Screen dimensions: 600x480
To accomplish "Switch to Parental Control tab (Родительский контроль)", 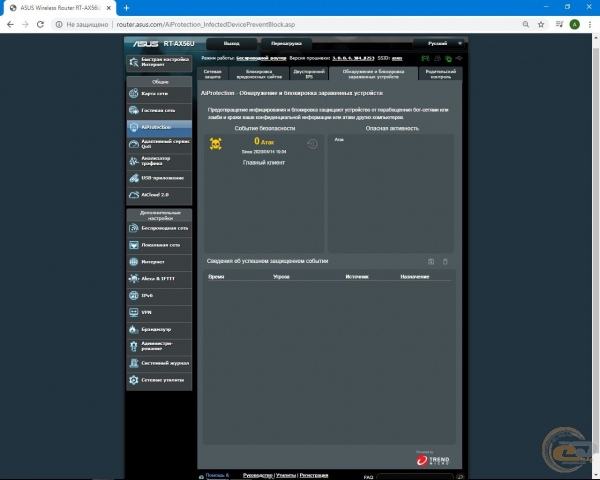I will coord(440,74).
